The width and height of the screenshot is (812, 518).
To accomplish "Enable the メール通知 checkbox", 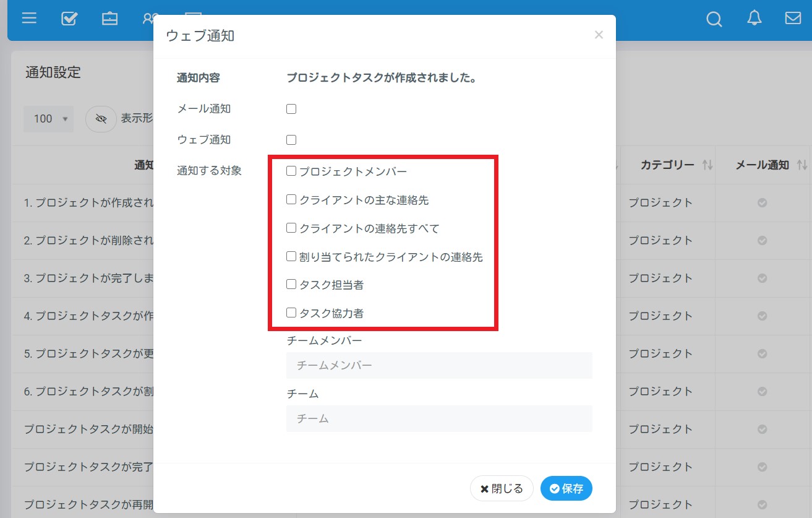I will point(291,109).
